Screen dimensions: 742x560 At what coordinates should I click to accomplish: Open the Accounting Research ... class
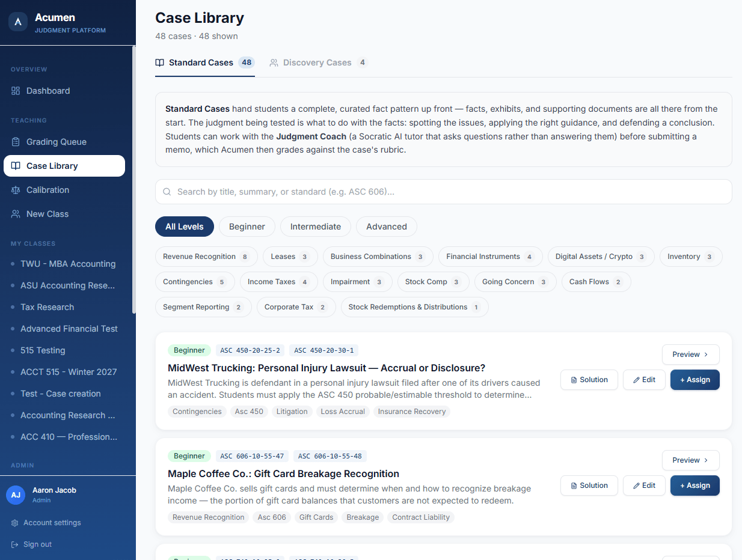[64, 415]
